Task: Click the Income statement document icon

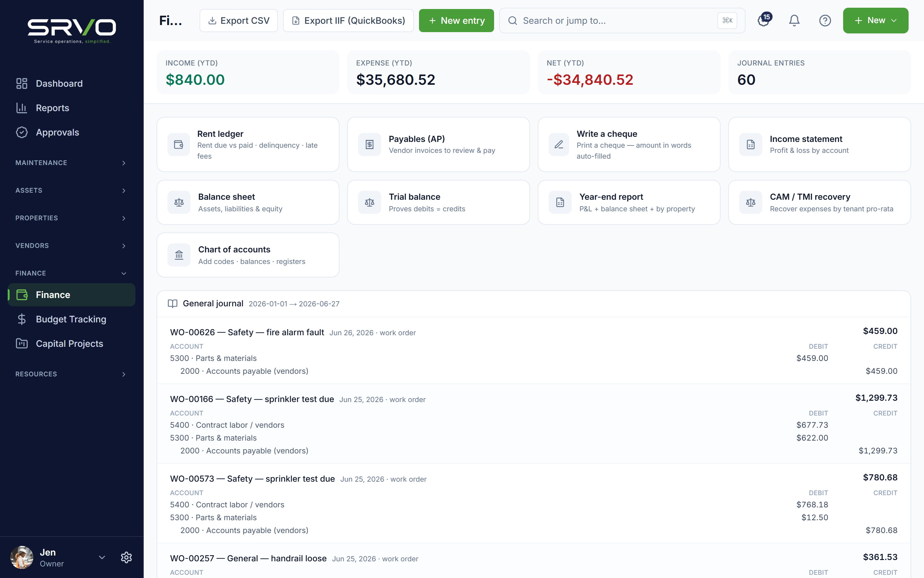Action: (751, 144)
